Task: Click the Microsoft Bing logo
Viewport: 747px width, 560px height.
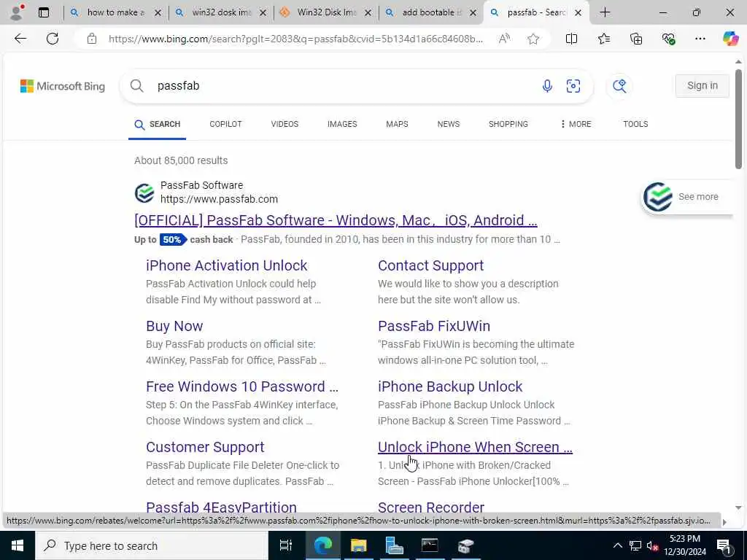Action: 63,86
